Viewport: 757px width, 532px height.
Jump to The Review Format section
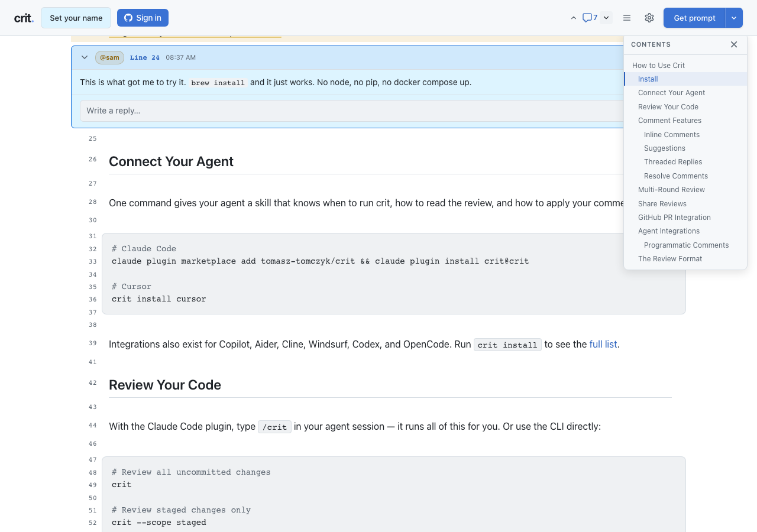point(670,259)
